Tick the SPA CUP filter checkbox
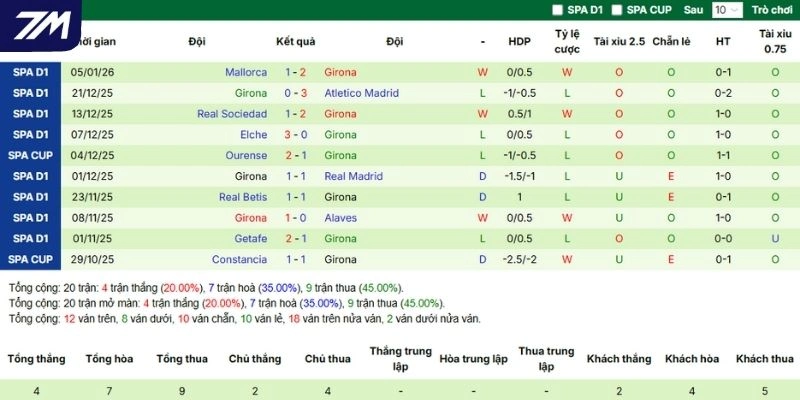The image size is (800, 400). click(x=617, y=10)
